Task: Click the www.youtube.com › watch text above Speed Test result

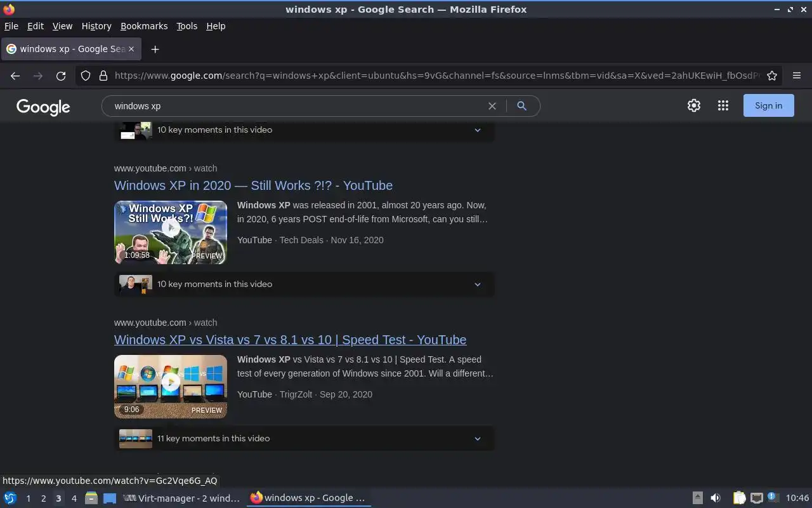Action: coord(166,323)
